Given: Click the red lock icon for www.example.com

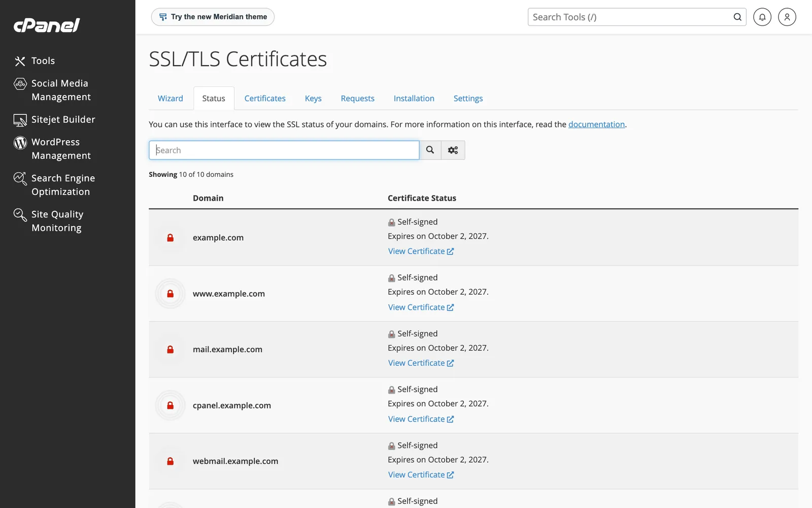Looking at the screenshot, I should pyautogui.click(x=171, y=294).
